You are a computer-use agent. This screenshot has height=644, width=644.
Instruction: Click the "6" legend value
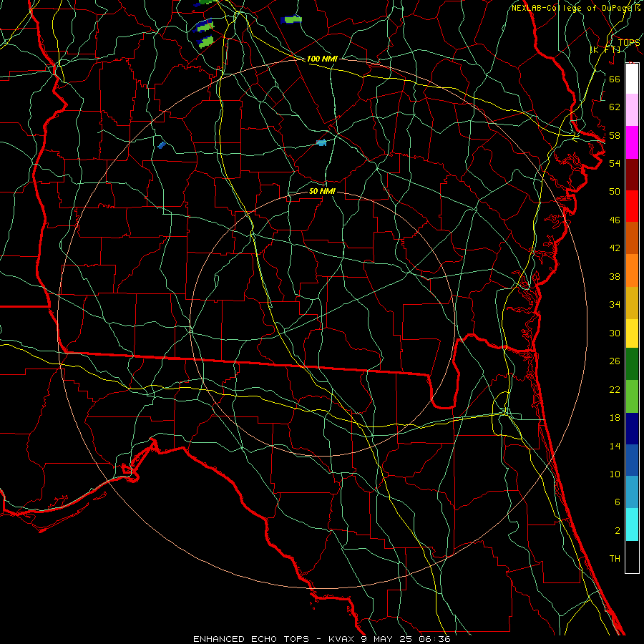click(617, 502)
